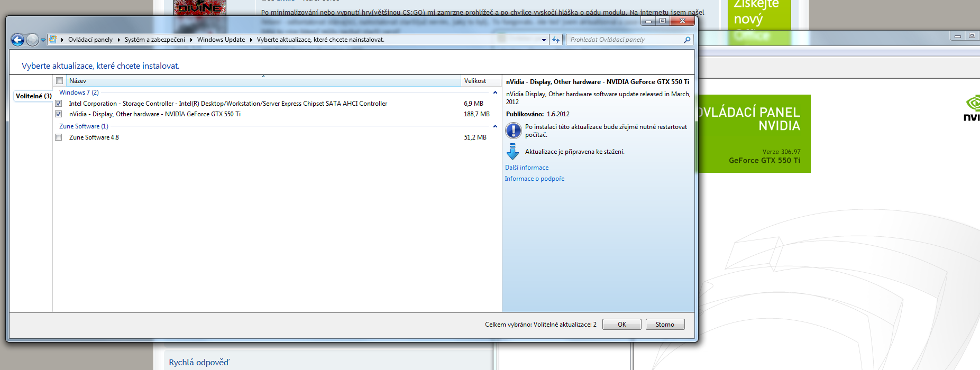980x370 pixels.
Task: Go back with the blue back arrow
Action: click(17, 40)
